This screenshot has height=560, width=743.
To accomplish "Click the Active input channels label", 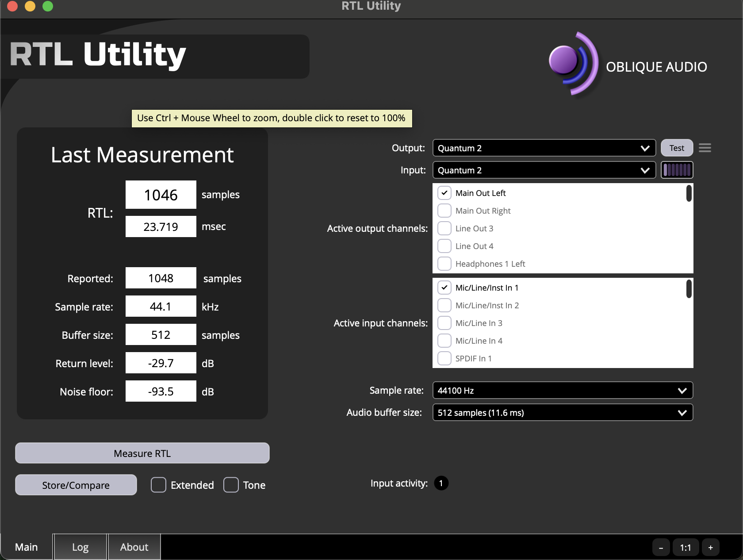I will pos(381,323).
